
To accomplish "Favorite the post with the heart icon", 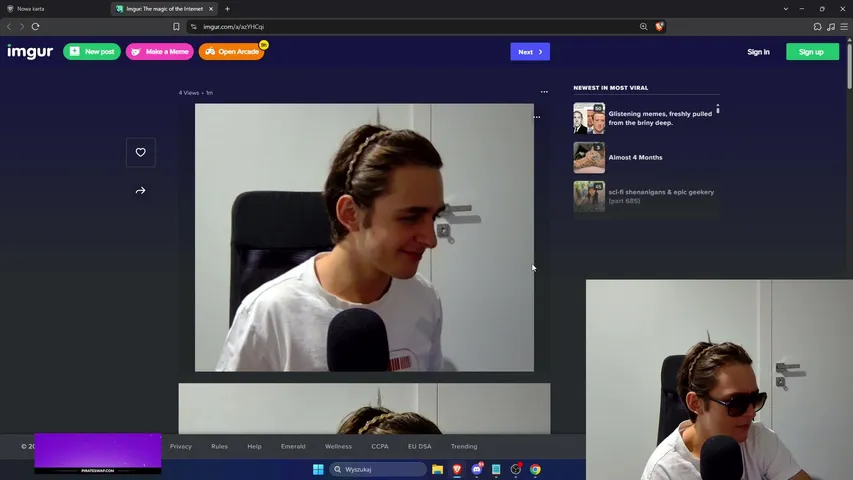I will 140,152.
